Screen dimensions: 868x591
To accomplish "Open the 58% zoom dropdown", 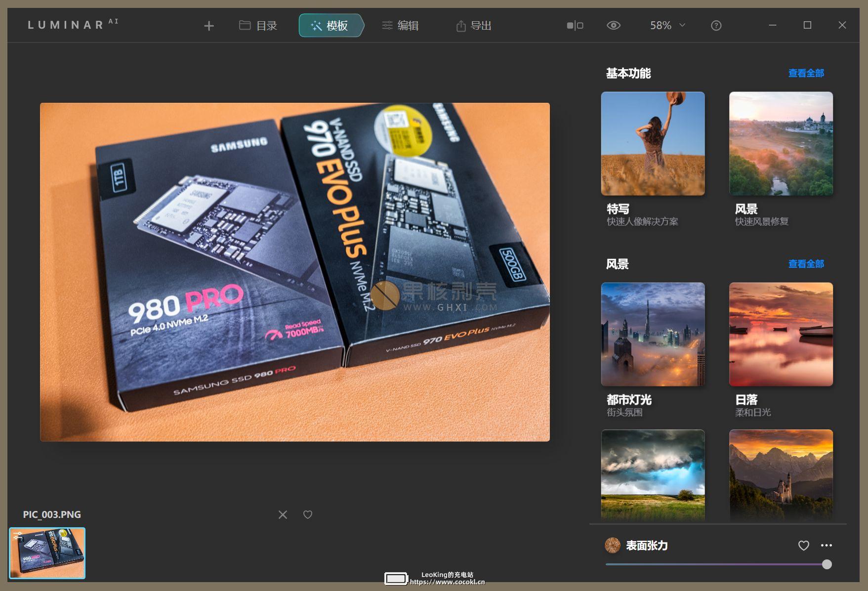I will [x=667, y=25].
